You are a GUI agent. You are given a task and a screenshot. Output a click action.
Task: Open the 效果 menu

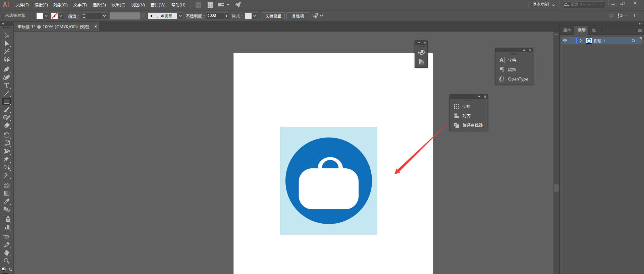tap(118, 5)
